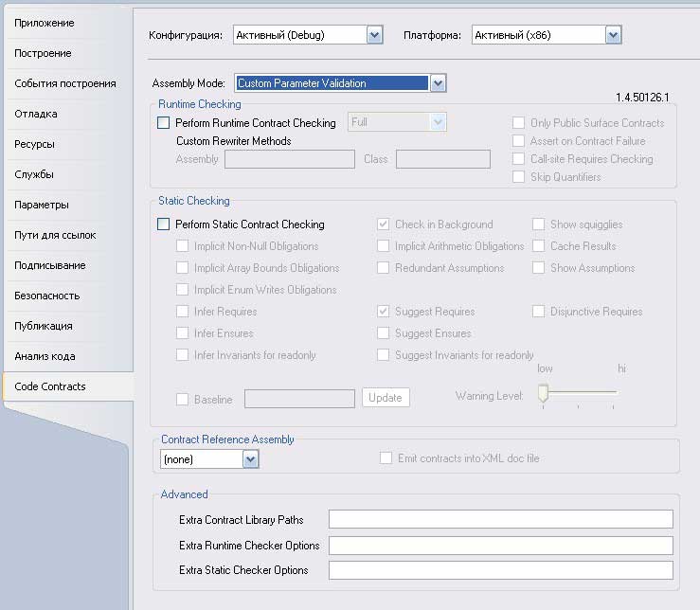Screen dimensions: 700x610
Task: Switch to the Построение tab
Action: coord(43,53)
